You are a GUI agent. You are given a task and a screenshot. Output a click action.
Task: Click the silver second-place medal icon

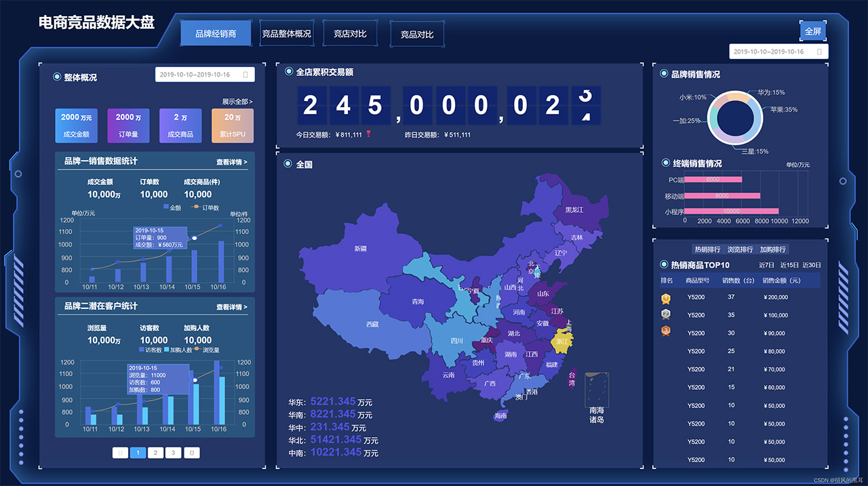coord(666,315)
